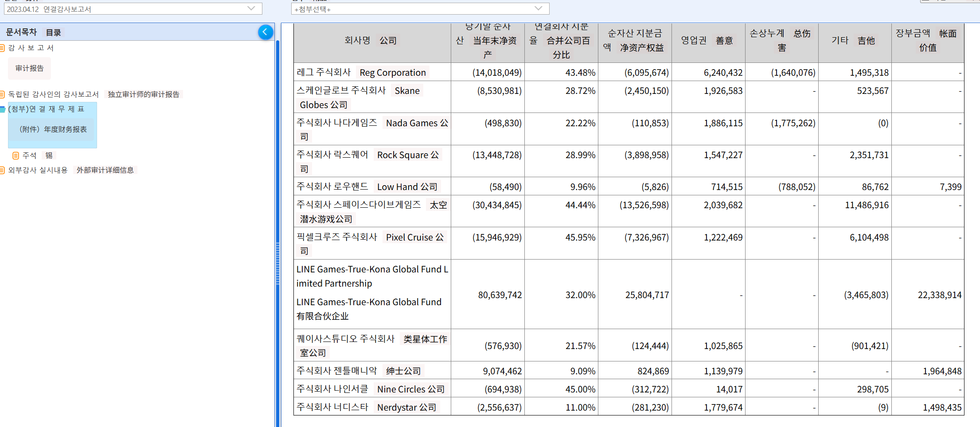Select 스케인글로브 주식회사 company cell
Viewport: 980px width, 427px height.
372,97
